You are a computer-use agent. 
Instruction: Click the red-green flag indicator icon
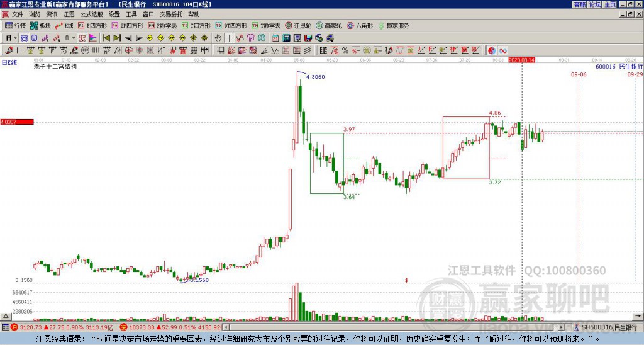(x=93, y=38)
